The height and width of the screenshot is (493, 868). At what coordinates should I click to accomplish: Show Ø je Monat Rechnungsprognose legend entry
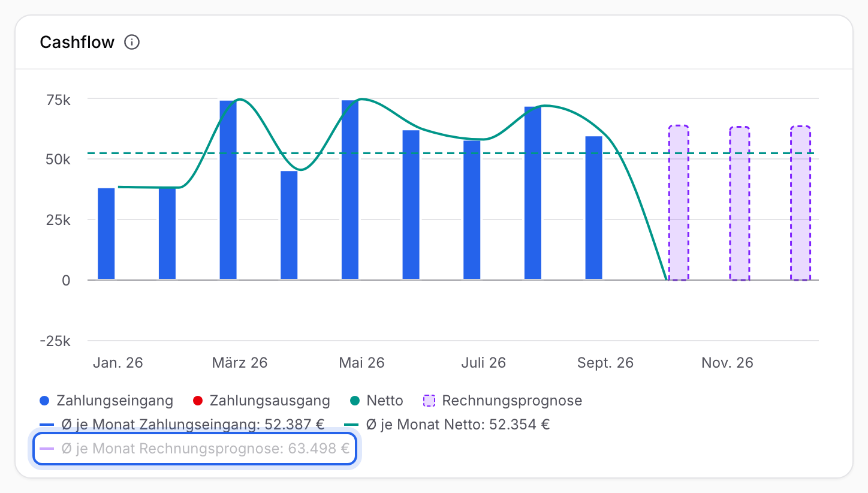coord(195,449)
